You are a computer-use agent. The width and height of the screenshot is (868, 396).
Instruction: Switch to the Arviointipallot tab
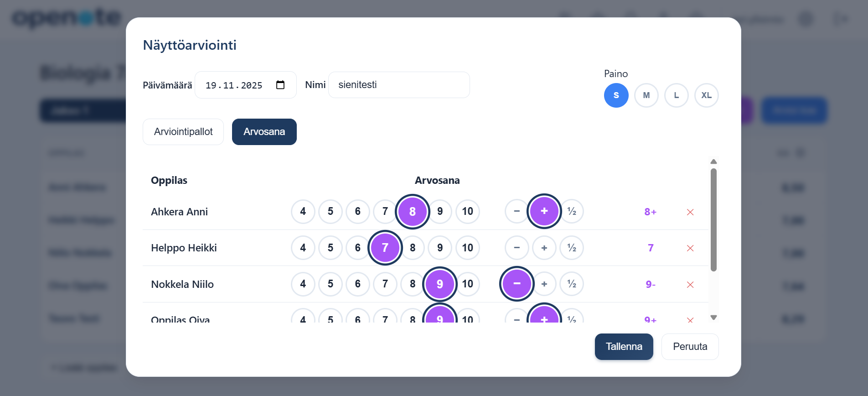183,132
